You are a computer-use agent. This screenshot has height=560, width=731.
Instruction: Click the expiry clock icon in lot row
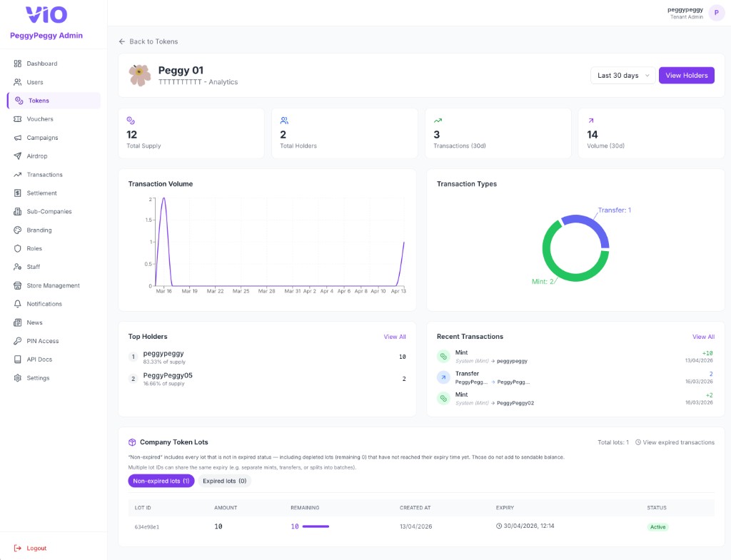[x=499, y=526]
